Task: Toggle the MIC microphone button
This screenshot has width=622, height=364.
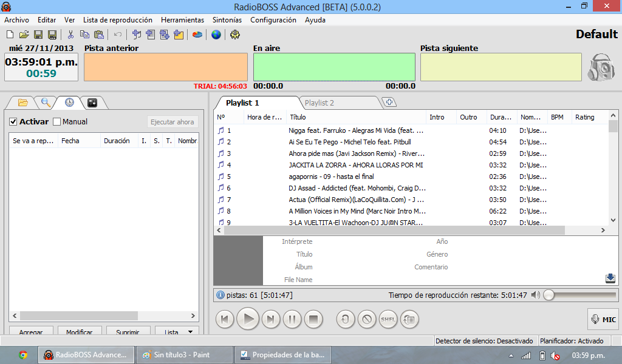Action: 603,319
